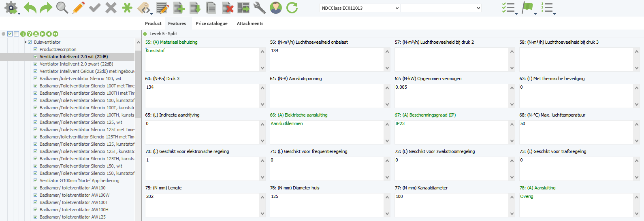
Task: Click the green undo arrow icon
Action: 30,8
